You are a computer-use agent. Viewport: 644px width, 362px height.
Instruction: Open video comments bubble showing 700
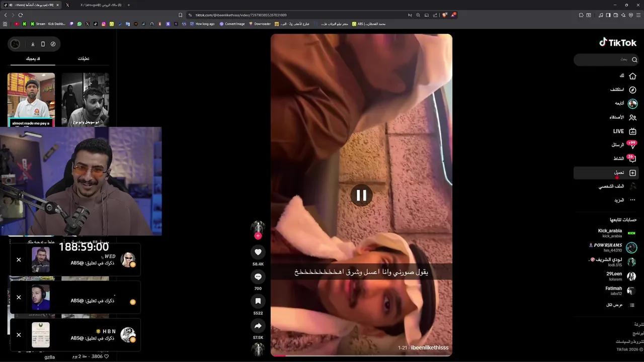(258, 277)
